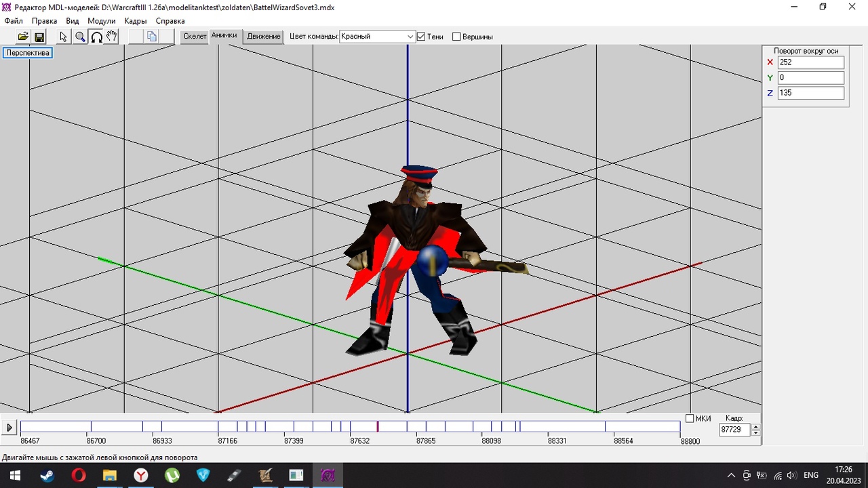Open the Цвет команды color dropdown
Screen dimensions: 868x488
coord(377,37)
